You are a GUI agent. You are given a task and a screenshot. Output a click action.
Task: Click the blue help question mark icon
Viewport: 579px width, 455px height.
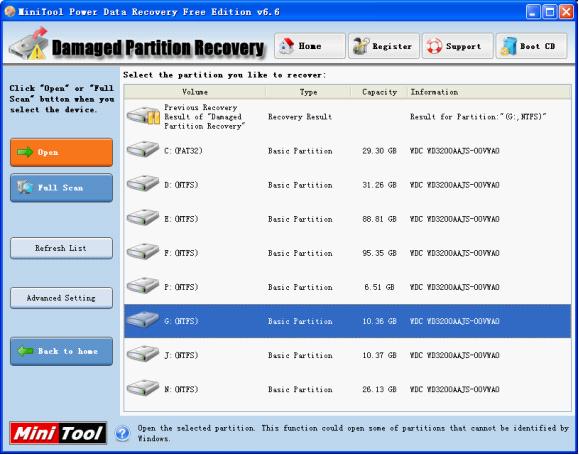point(122,433)
